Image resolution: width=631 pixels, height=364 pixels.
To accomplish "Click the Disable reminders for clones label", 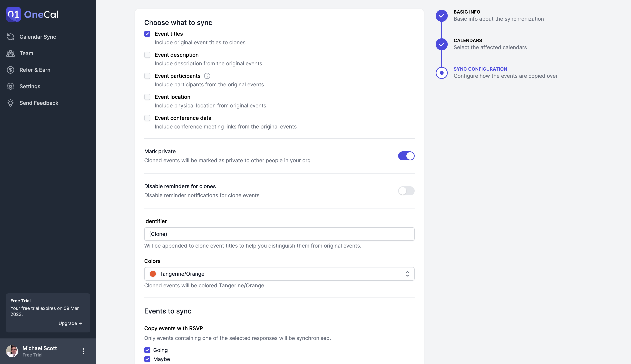I will [180, 186].
